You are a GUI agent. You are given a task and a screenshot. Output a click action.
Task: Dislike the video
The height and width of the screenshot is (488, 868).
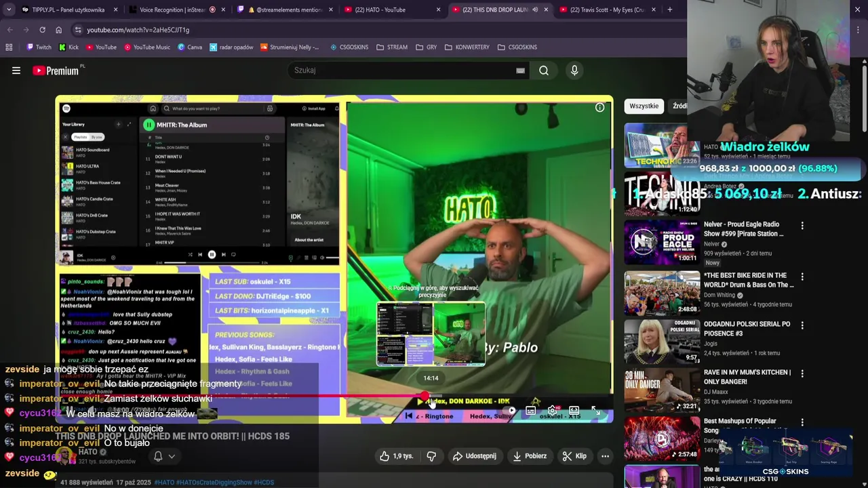point(431,456)
